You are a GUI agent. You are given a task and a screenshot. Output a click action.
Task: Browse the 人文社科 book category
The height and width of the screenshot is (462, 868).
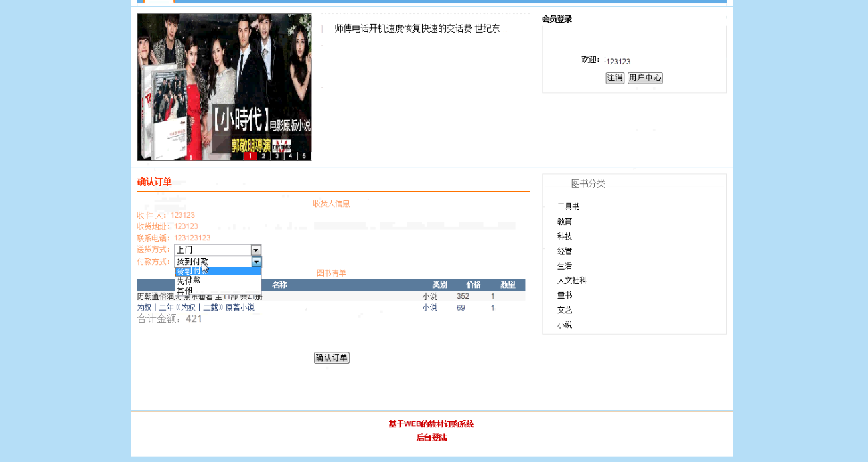pyautogui.click(x=572, y=281)
